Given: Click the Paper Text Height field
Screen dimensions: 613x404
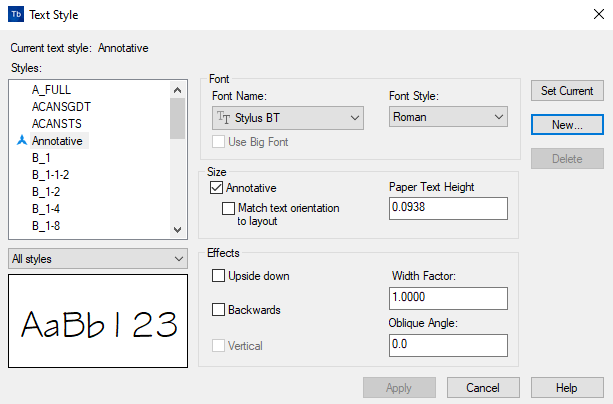Looking at the screenshot, I should (x=448, y=208).
